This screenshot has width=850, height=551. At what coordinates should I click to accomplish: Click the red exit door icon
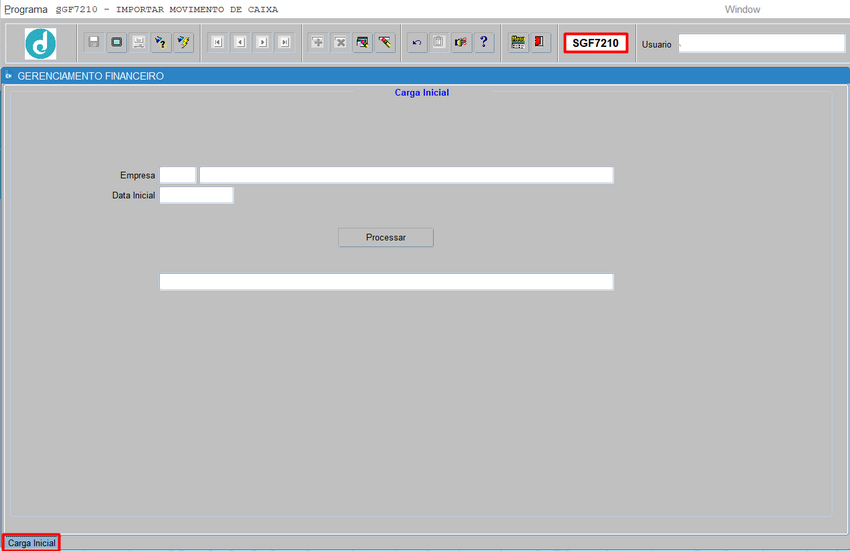tap(540, 42)
